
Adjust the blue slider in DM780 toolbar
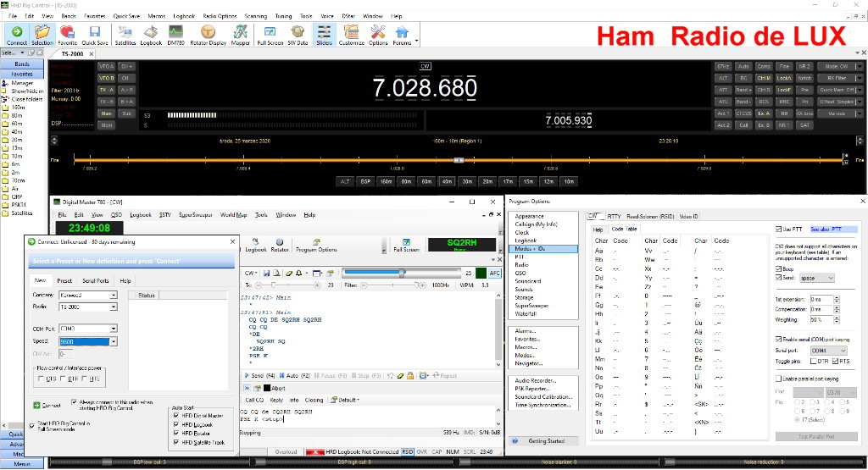click(400, 274)
